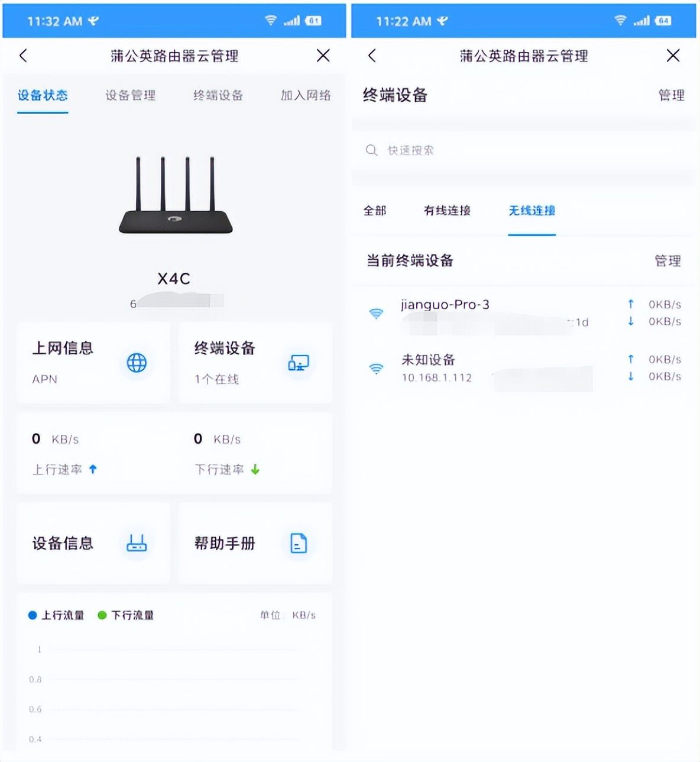Tap Wi-Fi icon of 未知设备

tap(376, 369)
